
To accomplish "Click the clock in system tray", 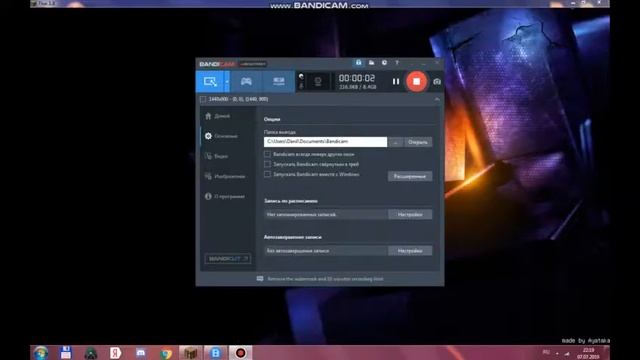I will [588, 353].
